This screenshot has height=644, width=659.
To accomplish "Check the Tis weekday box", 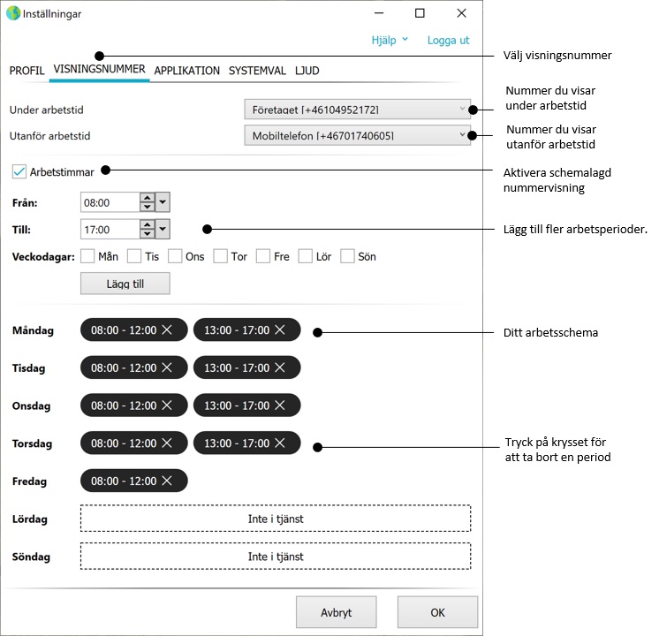I will (134, 256).
